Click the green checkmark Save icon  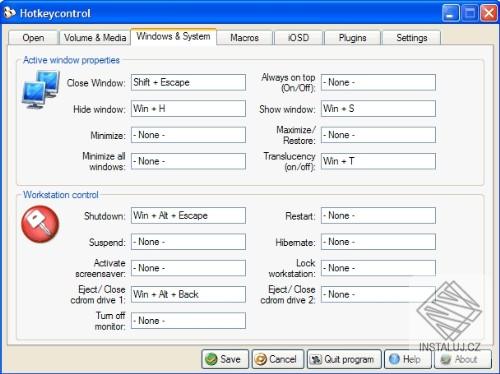(211, 359)
